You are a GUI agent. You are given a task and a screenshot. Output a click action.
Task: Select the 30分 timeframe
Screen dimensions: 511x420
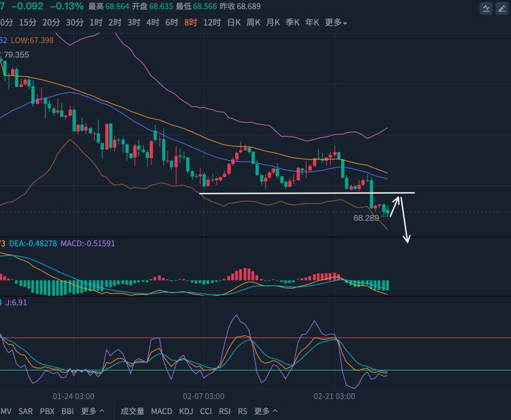(x=75, y=23)
